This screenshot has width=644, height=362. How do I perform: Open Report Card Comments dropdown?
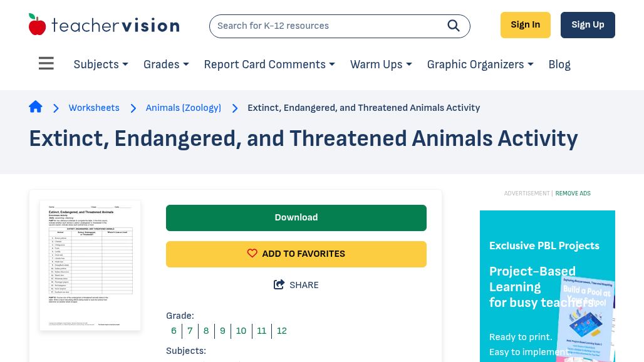269,65
